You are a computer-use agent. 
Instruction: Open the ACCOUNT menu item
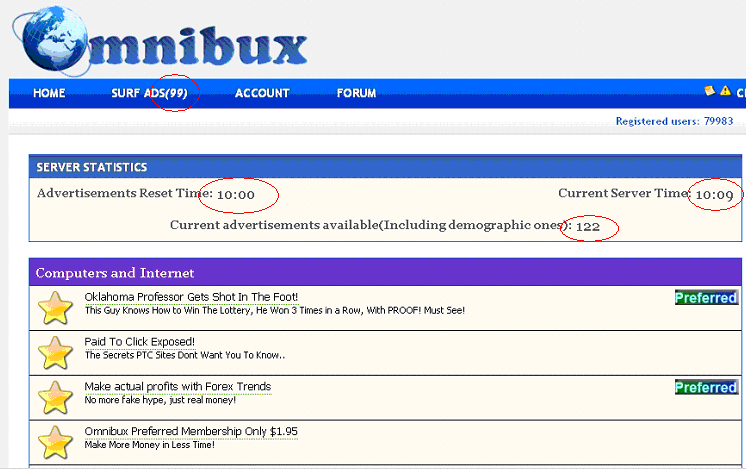point(262,93)
